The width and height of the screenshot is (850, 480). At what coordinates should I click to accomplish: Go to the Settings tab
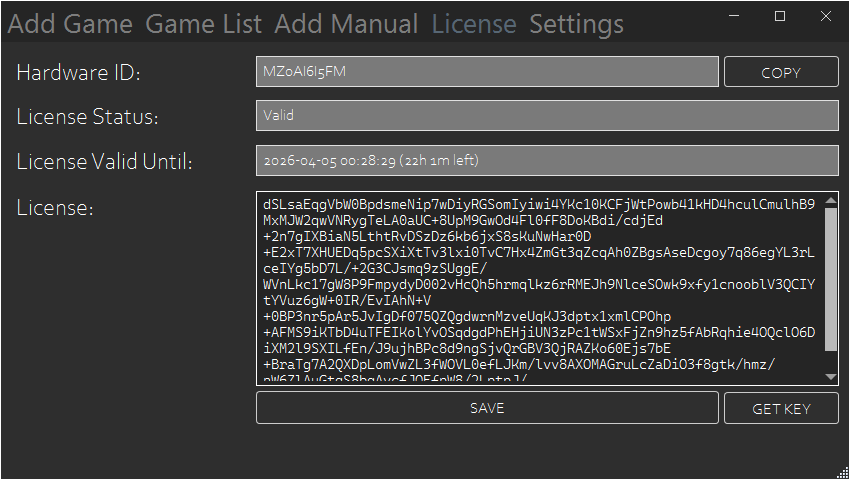coord(576,24)
